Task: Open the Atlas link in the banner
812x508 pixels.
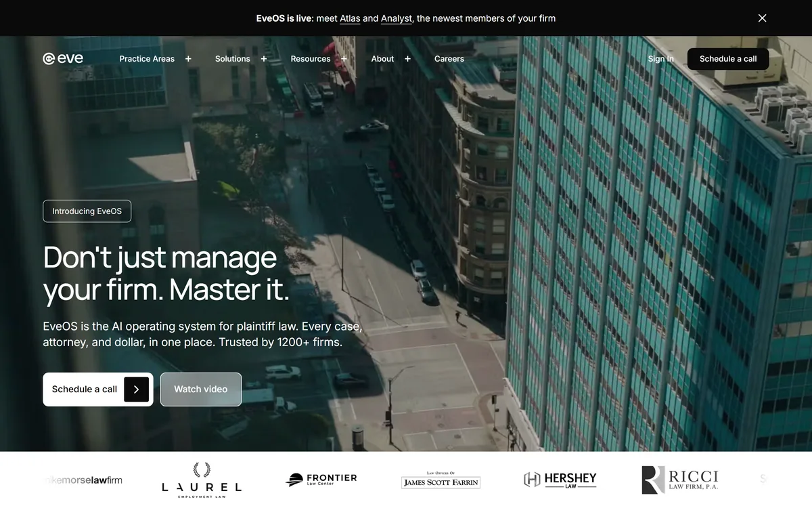Action: point(350,18)
